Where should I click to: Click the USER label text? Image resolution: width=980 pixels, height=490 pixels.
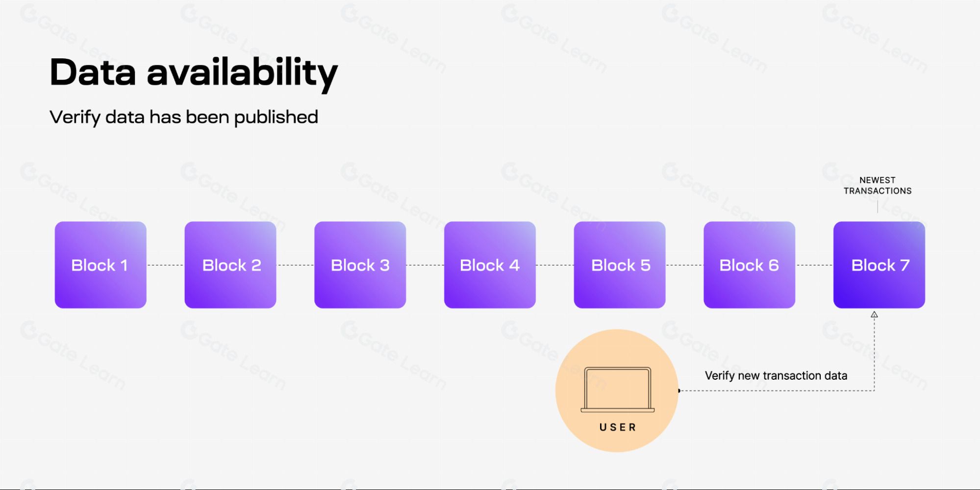pos(618,427)
